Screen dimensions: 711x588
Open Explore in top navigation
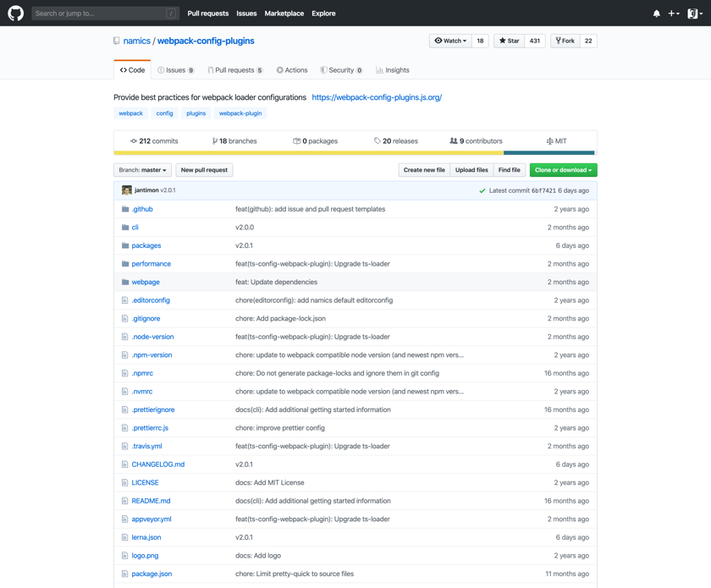(323, 14)
